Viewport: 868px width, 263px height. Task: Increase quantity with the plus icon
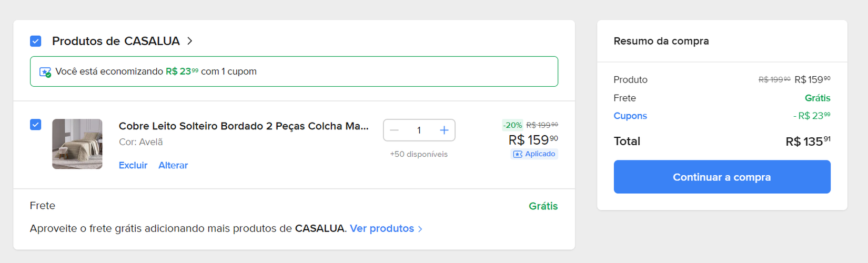[444, 130]
